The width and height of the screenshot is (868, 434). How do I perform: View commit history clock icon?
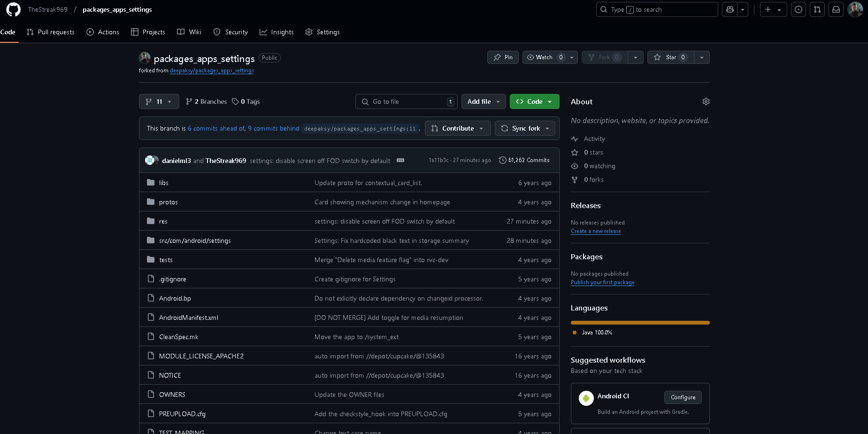pos(502,160)
